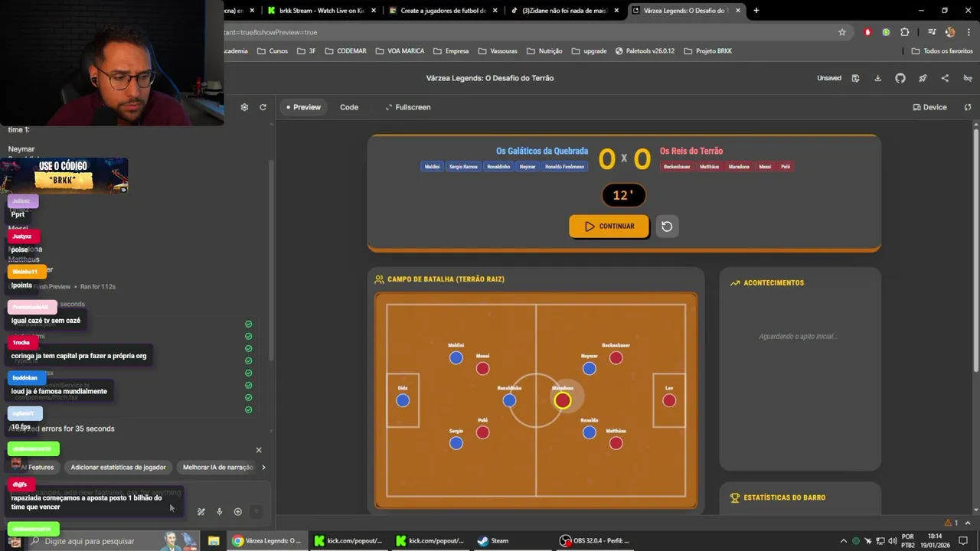Click the annotate pencil icon in the prompt box
This screenshot has width=980, height=551.
201,512
